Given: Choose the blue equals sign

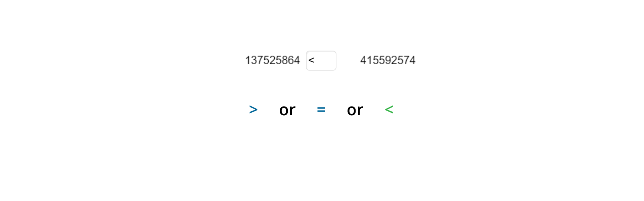Looking at the screenshot, I should pyautogui.click(x=321, y=110).
